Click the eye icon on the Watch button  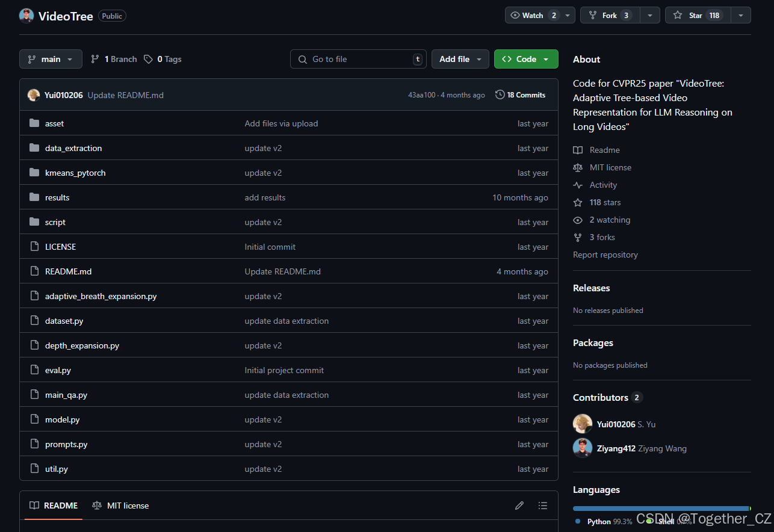[515, 15]
